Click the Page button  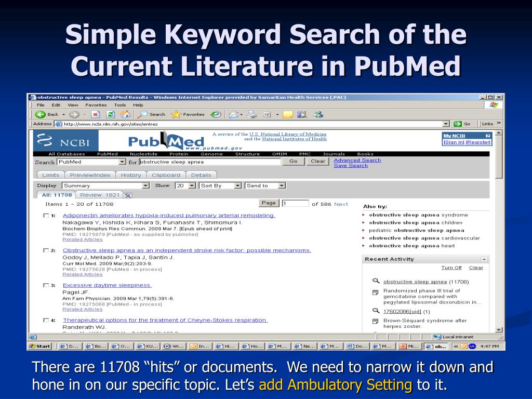tap(269, 203)
